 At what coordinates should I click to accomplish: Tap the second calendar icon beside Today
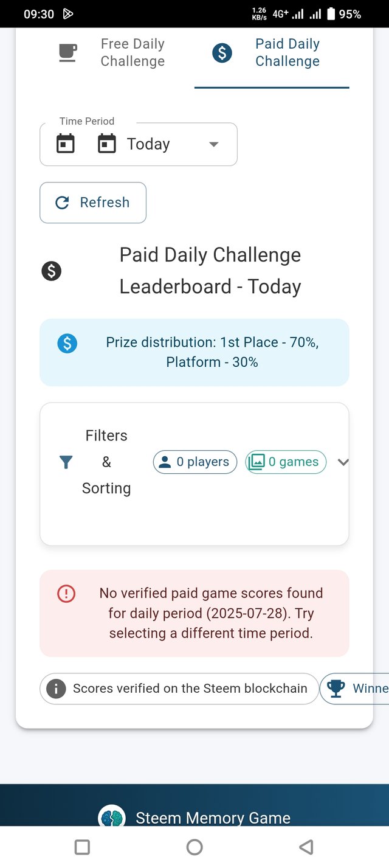pos(107,144)
